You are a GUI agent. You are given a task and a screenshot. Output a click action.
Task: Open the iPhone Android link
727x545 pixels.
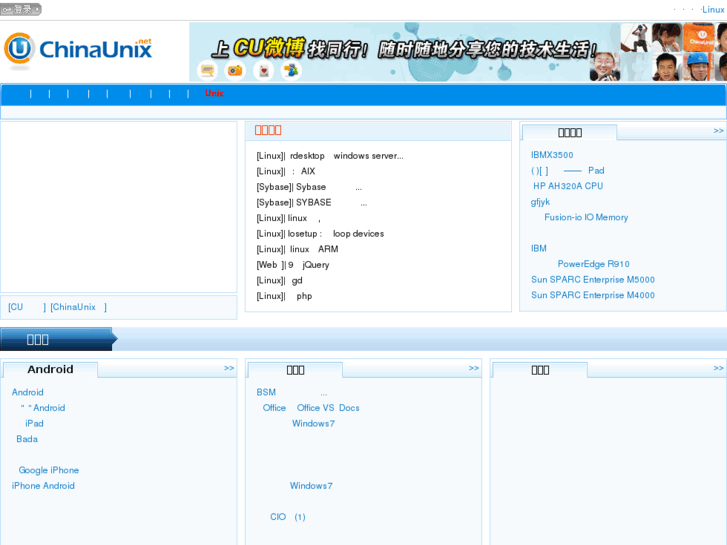pyautogui.click(x=43, y=486)
